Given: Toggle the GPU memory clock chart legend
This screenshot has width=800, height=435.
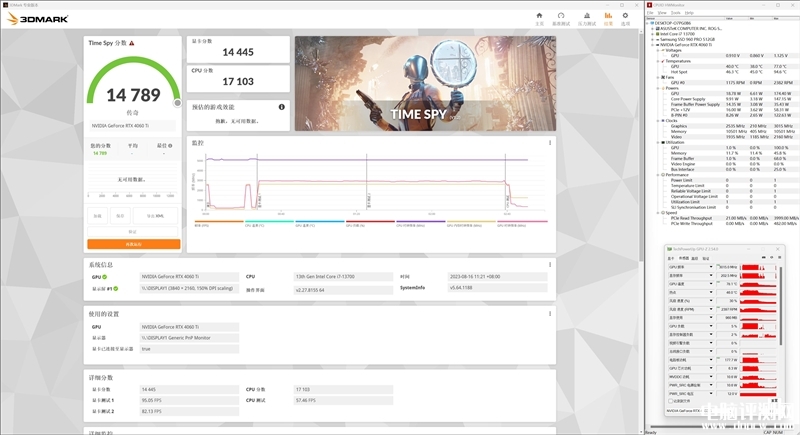Looking at the screenshot, I should (x=471, y=223).
